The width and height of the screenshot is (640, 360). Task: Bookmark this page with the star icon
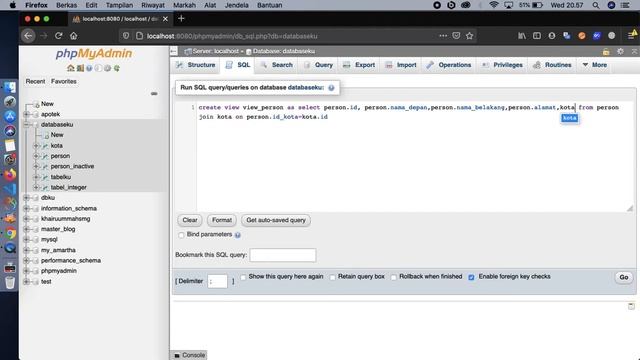click(469, 36)
